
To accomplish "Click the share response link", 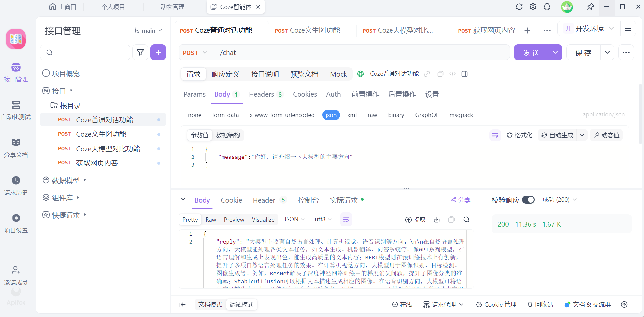I will 460,200.
